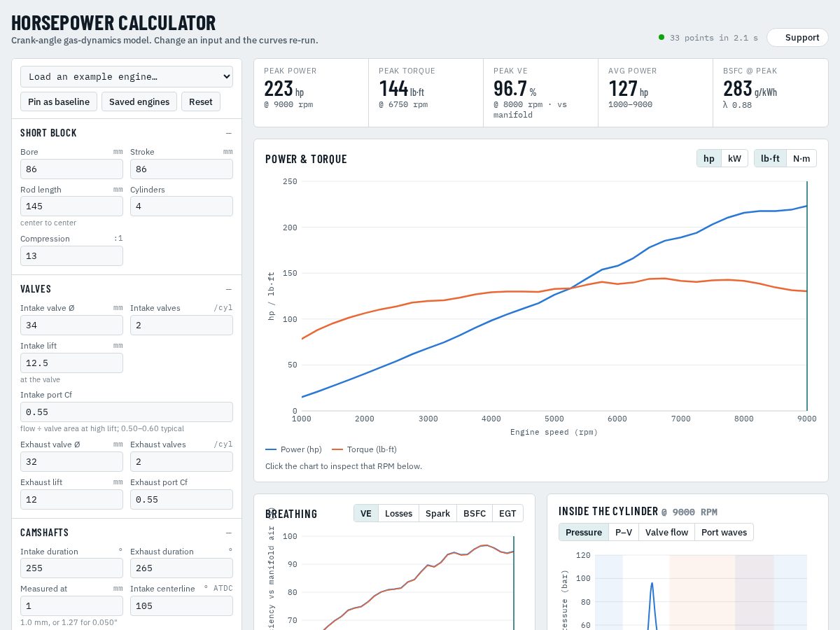Switch power units to hp
The width and height of the screenshot is (840, 630).
point(709,159)
